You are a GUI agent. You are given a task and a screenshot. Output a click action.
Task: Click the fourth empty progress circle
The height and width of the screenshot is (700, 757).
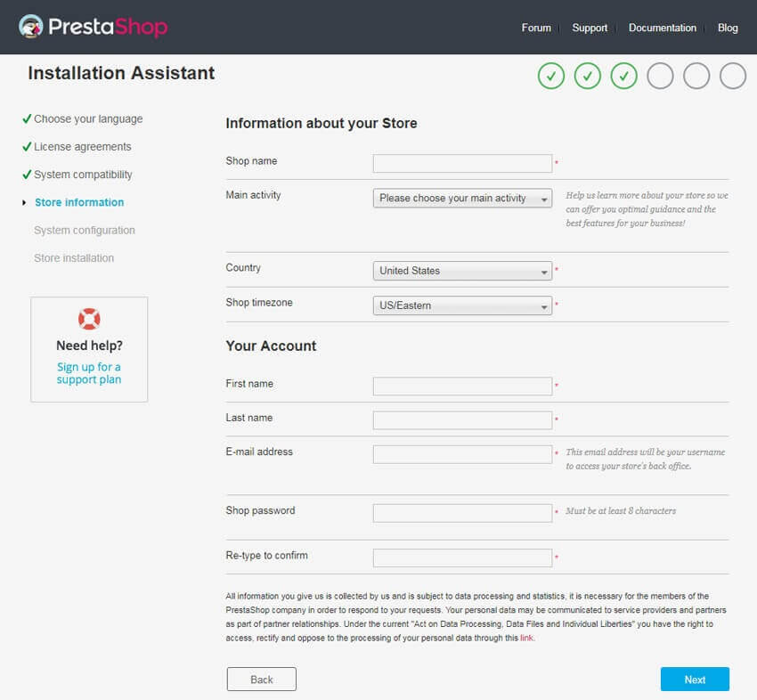660,77
